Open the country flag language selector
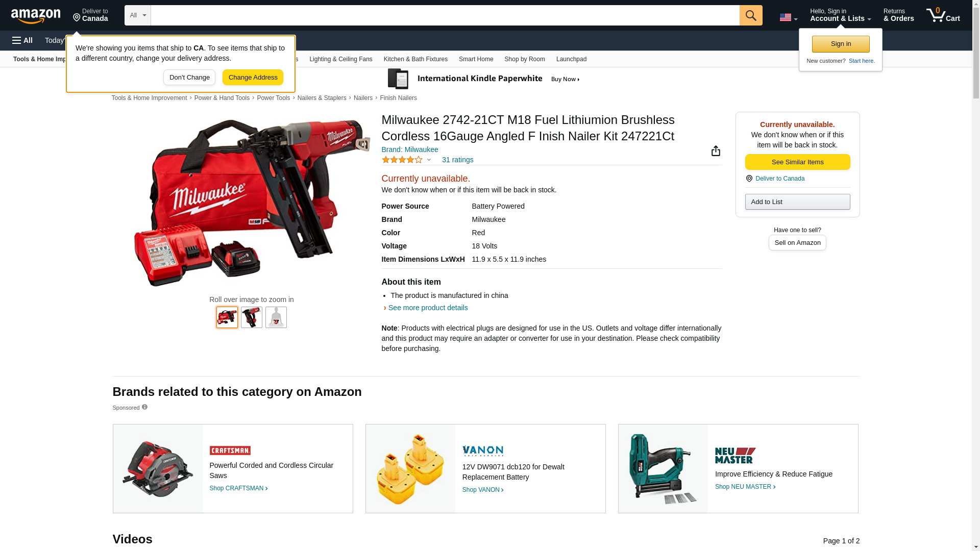Image resolution: width=980 pixels, height=551 pixels. (788, 17)
